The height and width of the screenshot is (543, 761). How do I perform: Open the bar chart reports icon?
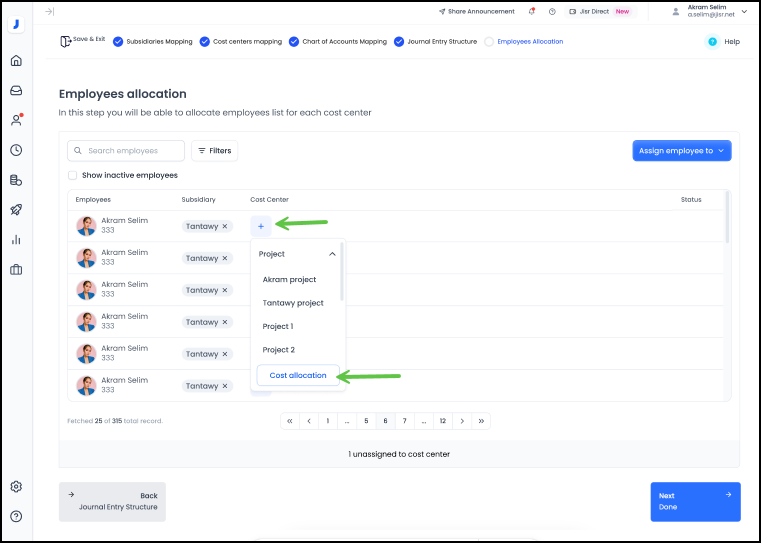16,239
